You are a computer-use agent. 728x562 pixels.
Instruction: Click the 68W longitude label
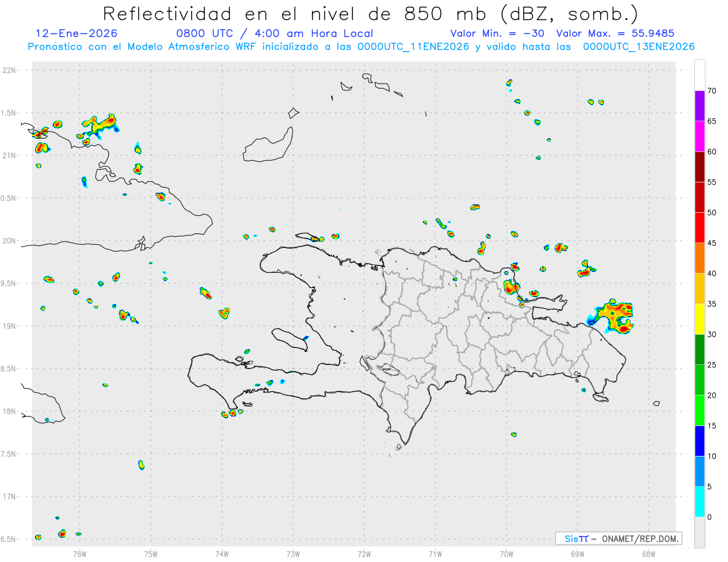click(x=649, y=554)
